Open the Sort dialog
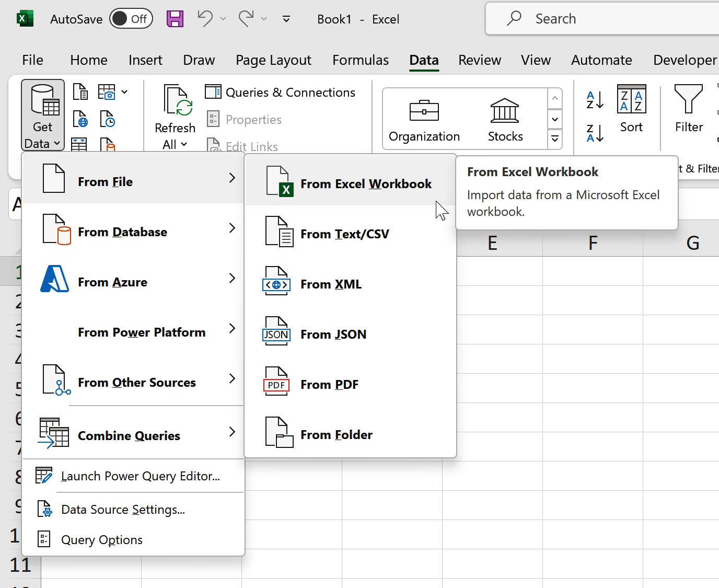 coord(631,109)
